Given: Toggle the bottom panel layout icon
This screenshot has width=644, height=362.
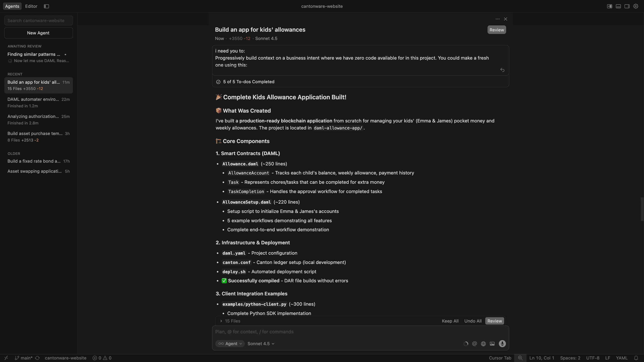Looking at the screenshot, I should 618,6.
